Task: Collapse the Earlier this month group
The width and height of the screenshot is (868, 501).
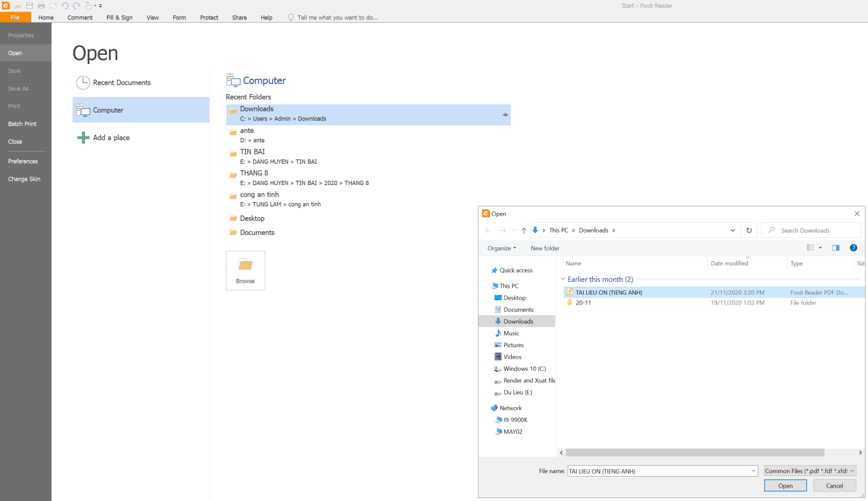Action: pyautogui.click(x=563, y=279)
